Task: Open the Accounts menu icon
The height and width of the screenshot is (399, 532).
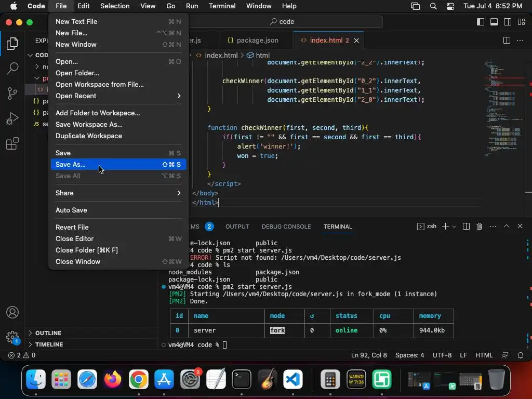Action: click(12, 312)
